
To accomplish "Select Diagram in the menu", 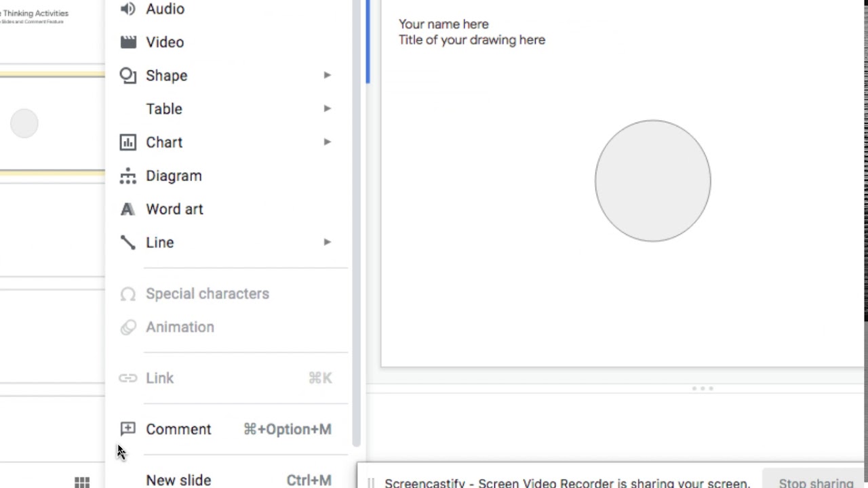I will tap(230, 176).
